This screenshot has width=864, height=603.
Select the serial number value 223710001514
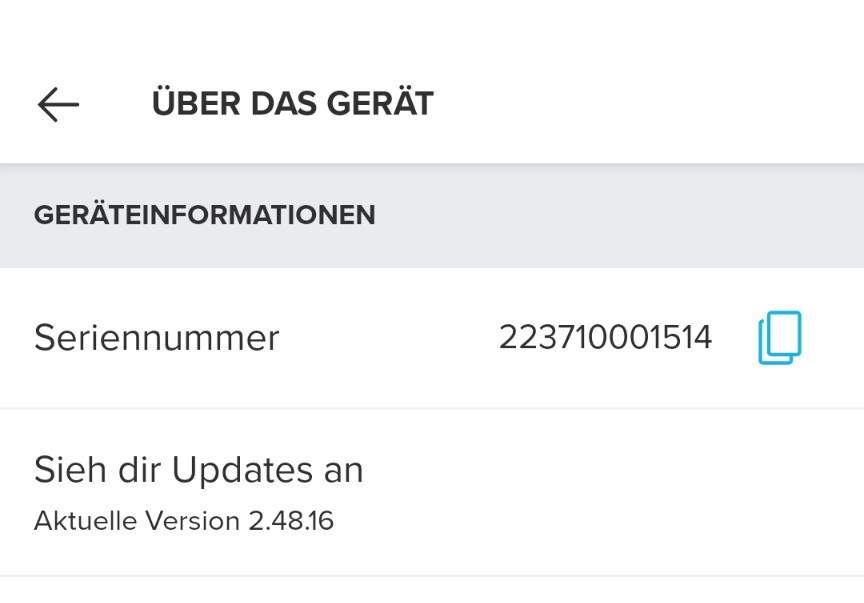click(x=605, y=338)
